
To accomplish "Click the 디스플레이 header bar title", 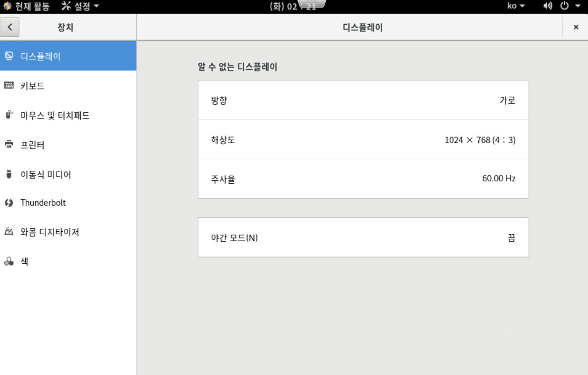I will click(363, 28).
